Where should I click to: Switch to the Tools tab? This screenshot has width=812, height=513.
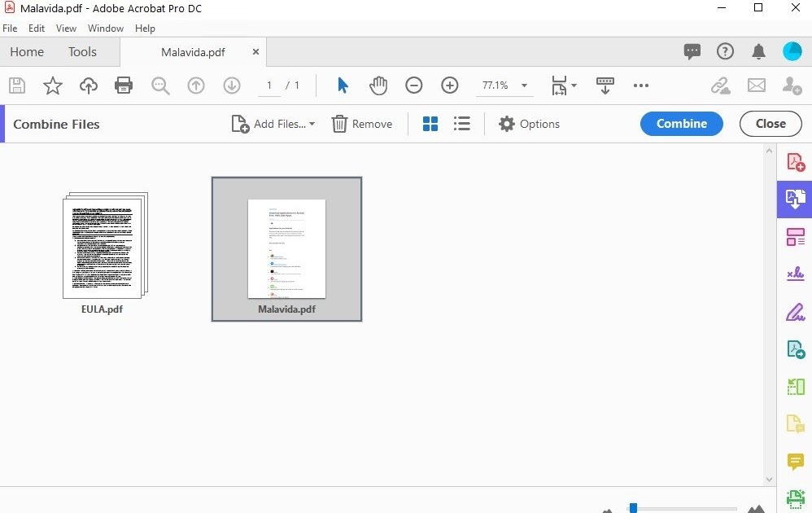click(82, 52)
